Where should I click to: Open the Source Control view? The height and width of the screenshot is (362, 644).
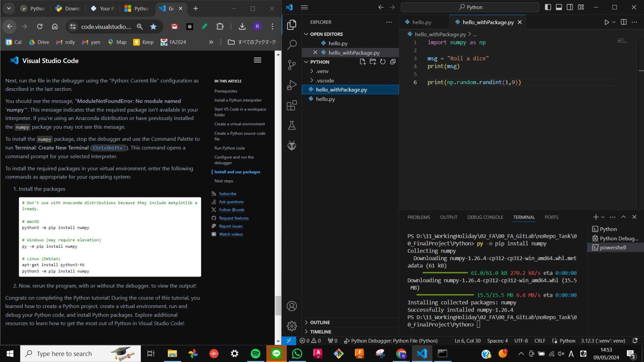tap(292, 65)
